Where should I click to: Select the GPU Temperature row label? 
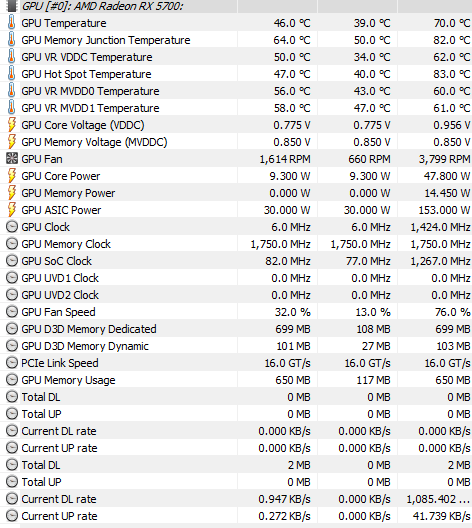pyautogui.click(x=64, y=23)
